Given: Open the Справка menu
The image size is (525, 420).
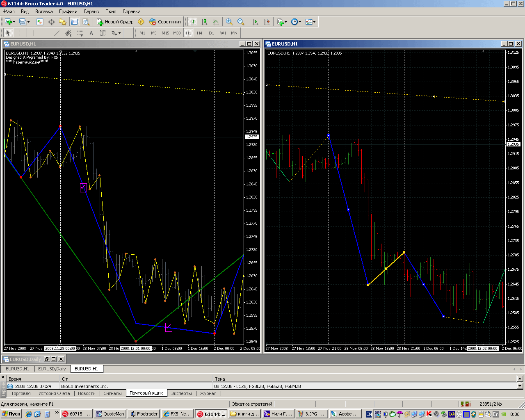Looking at the screenshot, I should pos(131,11).
